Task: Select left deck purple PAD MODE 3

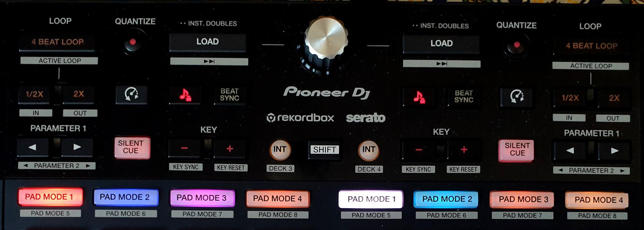Action: coord(202,198)
